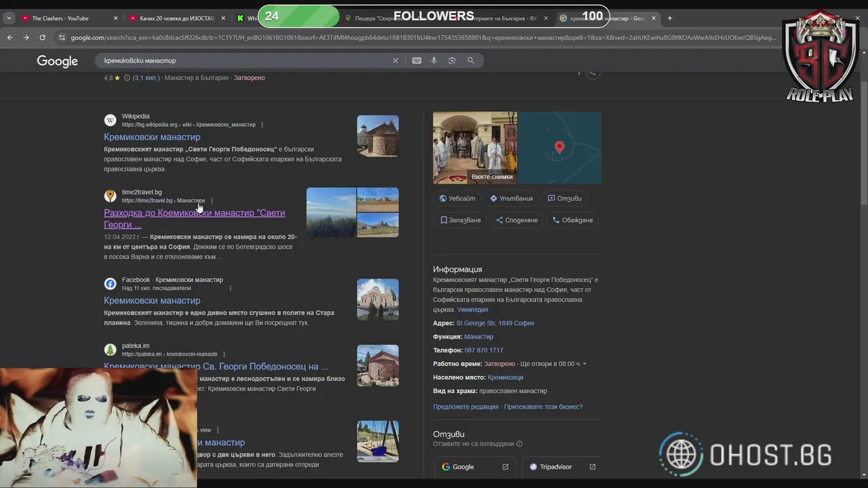Image resolution: width=868 pixels, height=488 pixels.
Task: Click the Отзиви reviews button
Action: coord(565,199)
